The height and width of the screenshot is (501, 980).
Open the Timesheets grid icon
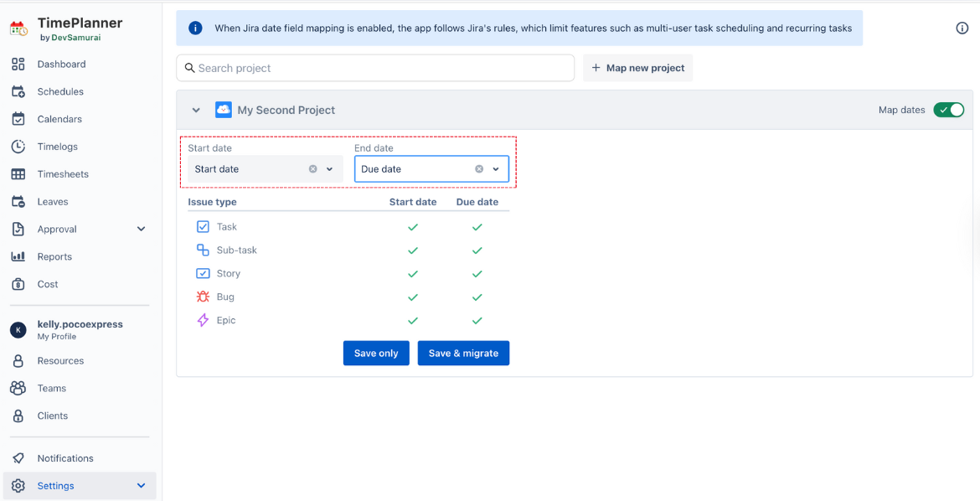coord(18,174)
